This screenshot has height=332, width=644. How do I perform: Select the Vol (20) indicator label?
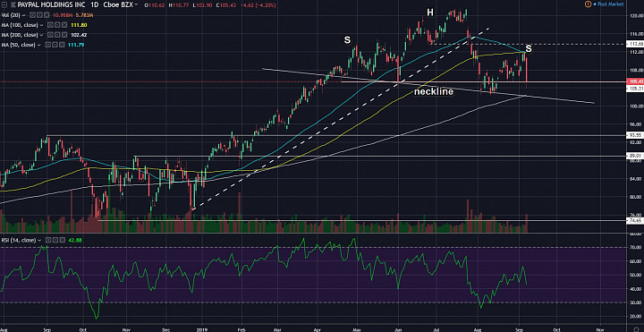coord(11,15)
